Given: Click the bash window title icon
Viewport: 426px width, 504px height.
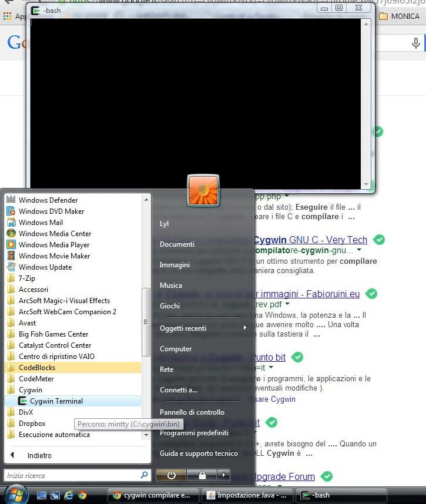Looking at the screenshot, I should [35, 11].
